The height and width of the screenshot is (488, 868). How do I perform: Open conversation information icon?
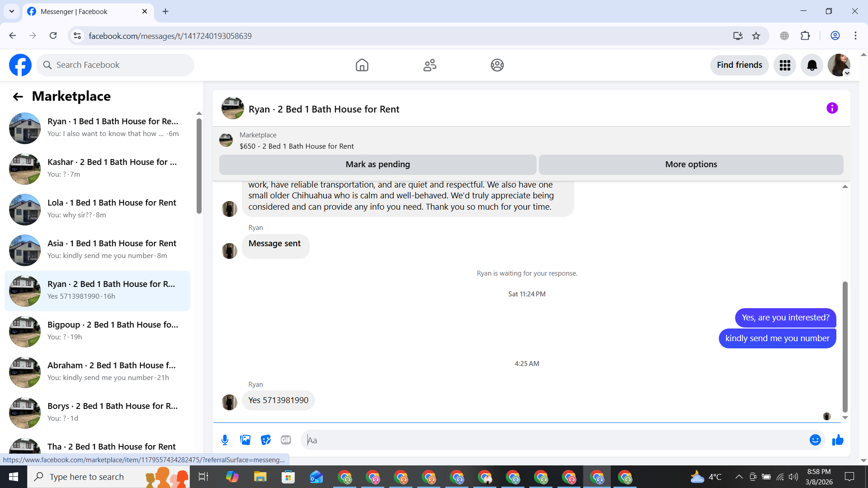[832, 108]
